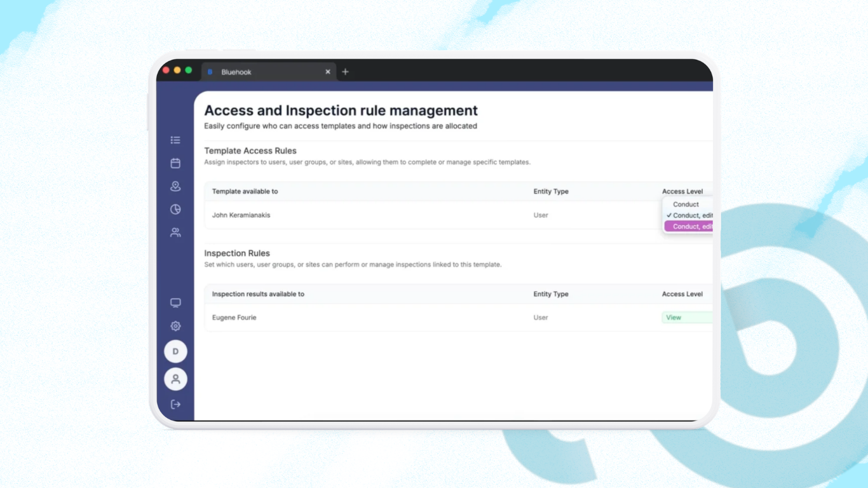Click Entity Type header in Template Access table
This screenshot has width=868, height=488.
click(x=551, y=191)
